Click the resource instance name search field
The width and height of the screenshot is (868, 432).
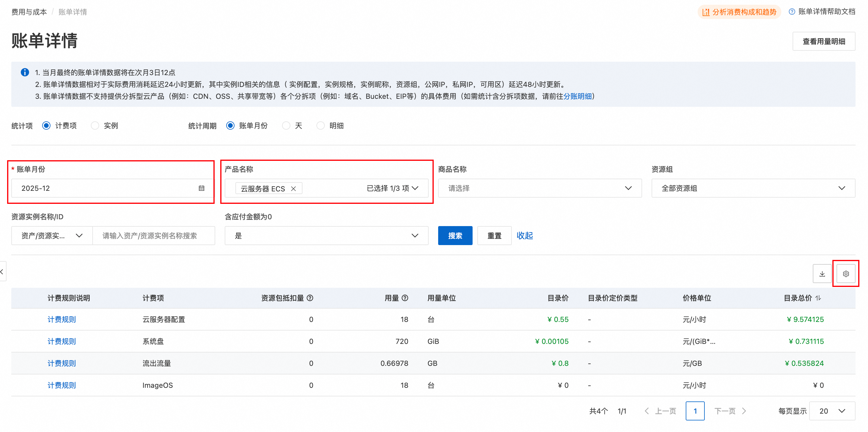(x=154, y=236)
